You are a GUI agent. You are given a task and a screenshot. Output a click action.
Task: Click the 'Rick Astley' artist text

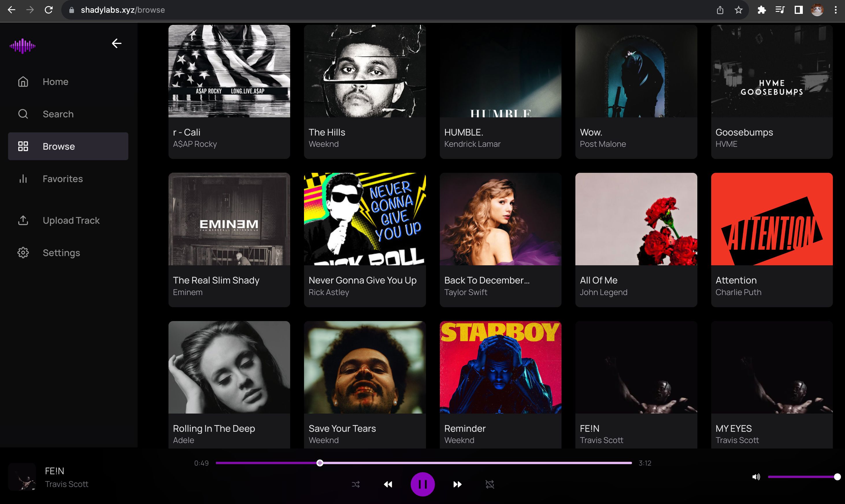coord(329,292)
